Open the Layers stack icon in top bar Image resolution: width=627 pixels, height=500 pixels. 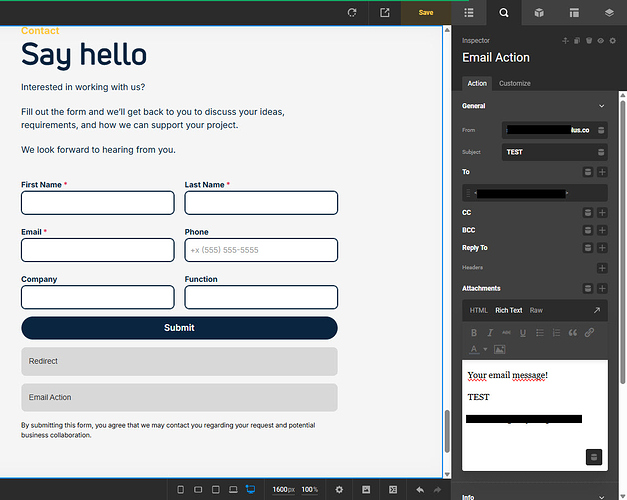click(609, 13)
